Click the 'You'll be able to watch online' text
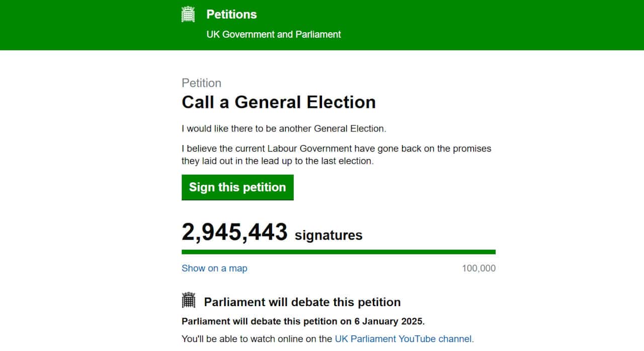Image resolution: width=644 pixels, height=351 pixels. click(257, 339)
